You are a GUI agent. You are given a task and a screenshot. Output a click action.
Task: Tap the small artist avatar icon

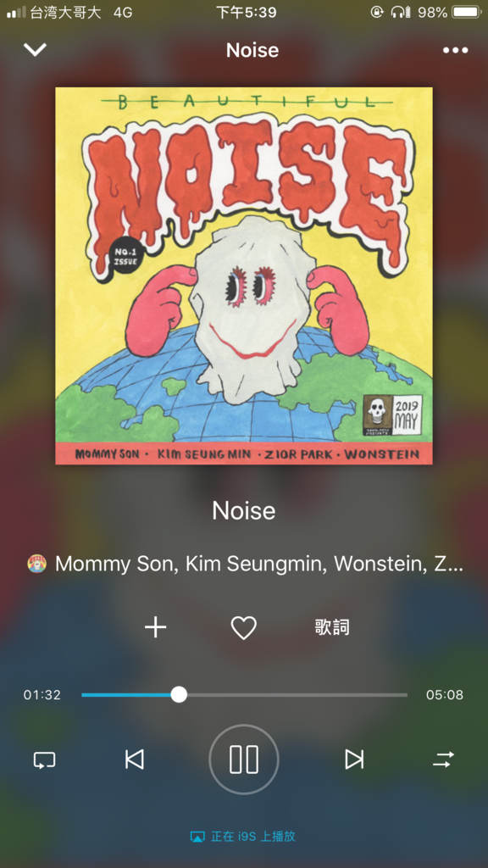tap(37, 564)
